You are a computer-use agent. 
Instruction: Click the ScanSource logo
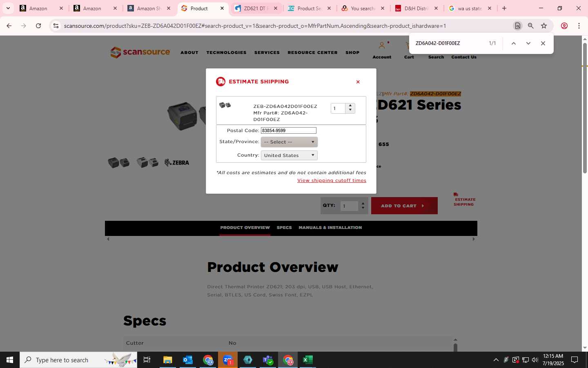point(140,52)
